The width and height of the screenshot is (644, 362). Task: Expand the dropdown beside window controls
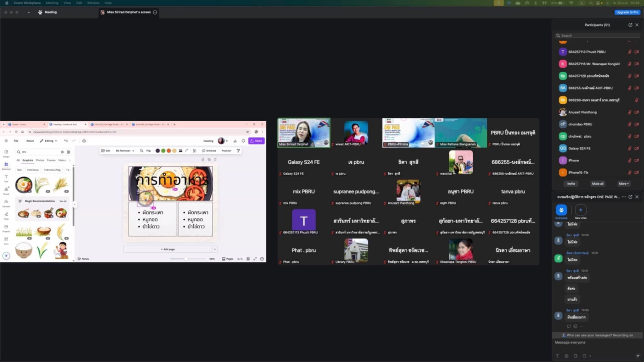coord(28,12)
